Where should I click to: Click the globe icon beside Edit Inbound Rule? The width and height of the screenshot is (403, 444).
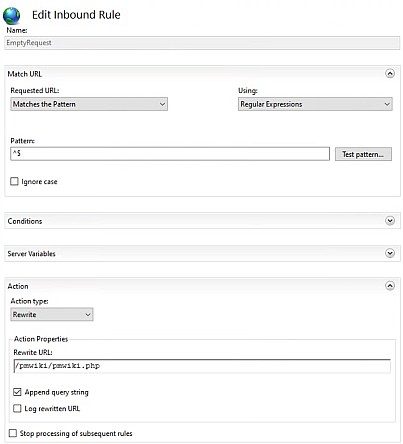[12, 16]
